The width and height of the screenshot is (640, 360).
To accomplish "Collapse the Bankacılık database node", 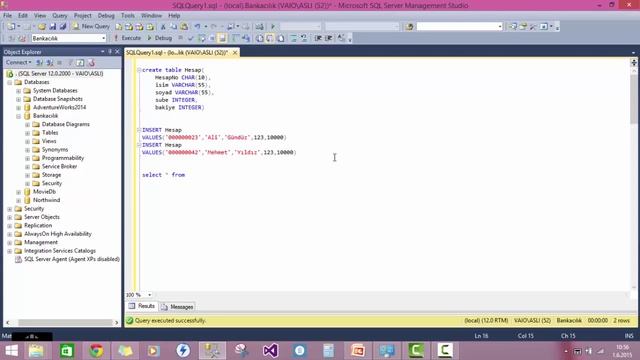I will pos(18,116).
